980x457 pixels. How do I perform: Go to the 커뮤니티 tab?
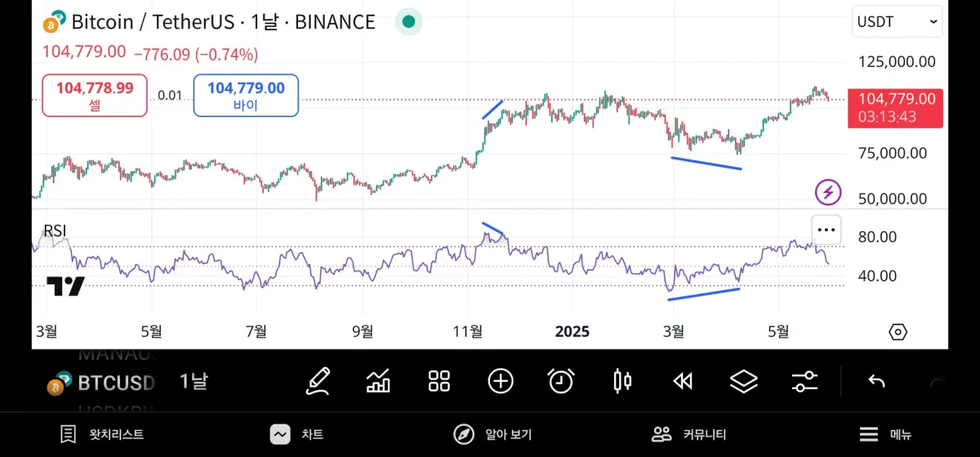[688, 435]
